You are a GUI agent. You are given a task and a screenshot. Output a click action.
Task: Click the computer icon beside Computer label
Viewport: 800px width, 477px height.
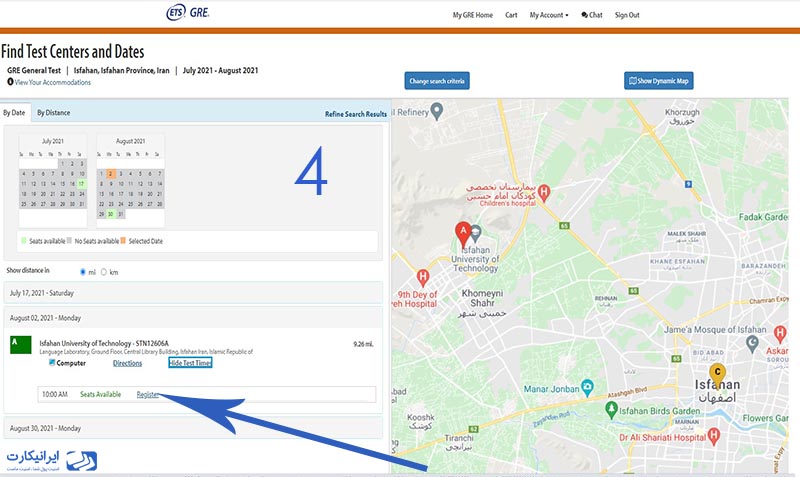click(x=52, y=363)
